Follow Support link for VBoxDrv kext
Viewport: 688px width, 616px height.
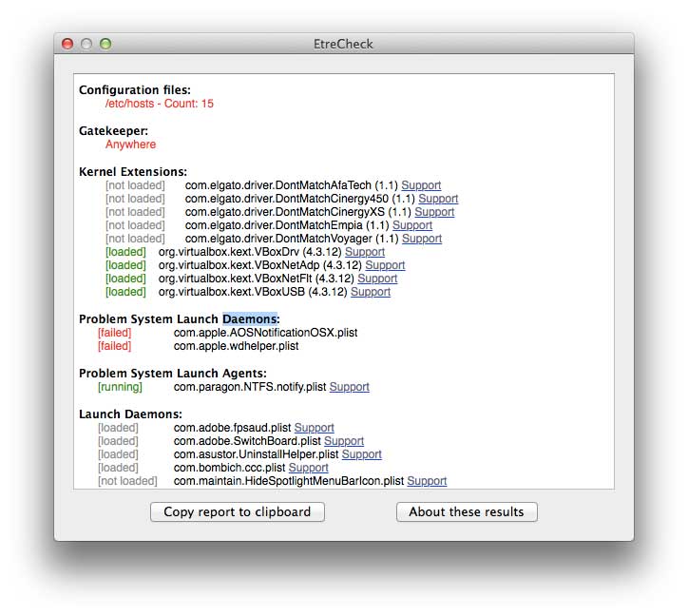365,252
